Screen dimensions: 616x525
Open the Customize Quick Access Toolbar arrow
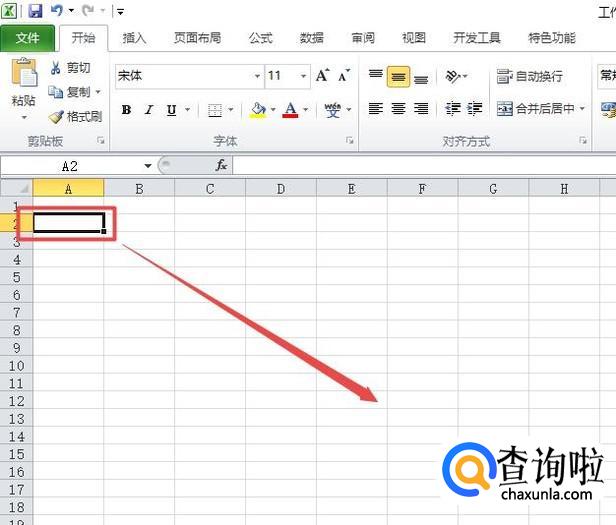[x=120, y=12]
